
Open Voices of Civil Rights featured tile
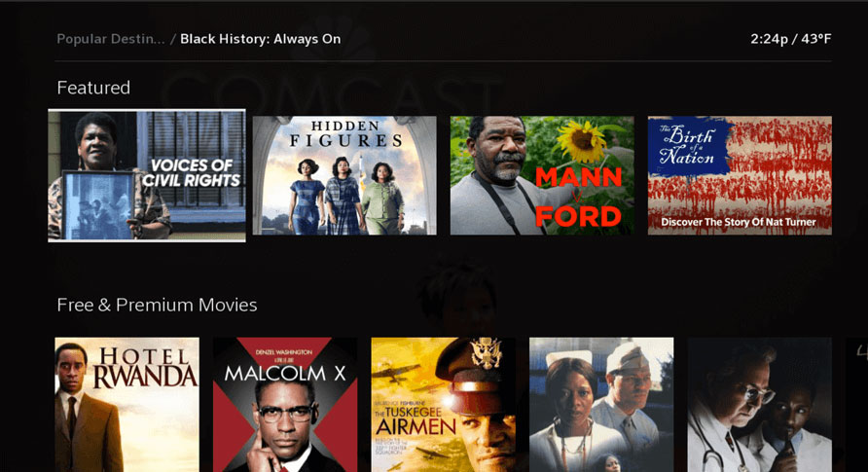point(147,175)
